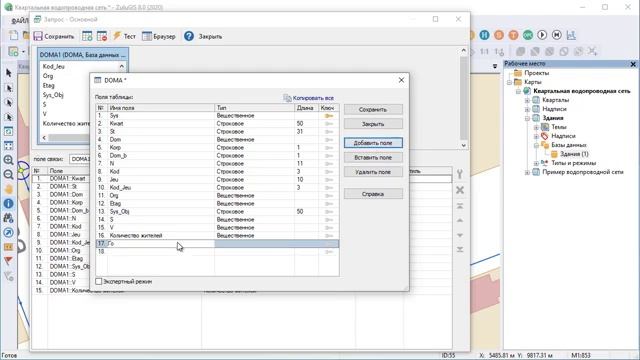640x360 pixels.
Task: Expand Кварталы layer in tree
Action: [x=527, y=100]
